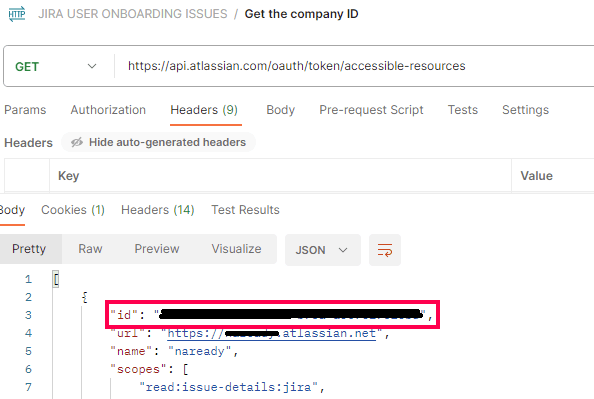Select the Preview response view

(x=157, y=249)
